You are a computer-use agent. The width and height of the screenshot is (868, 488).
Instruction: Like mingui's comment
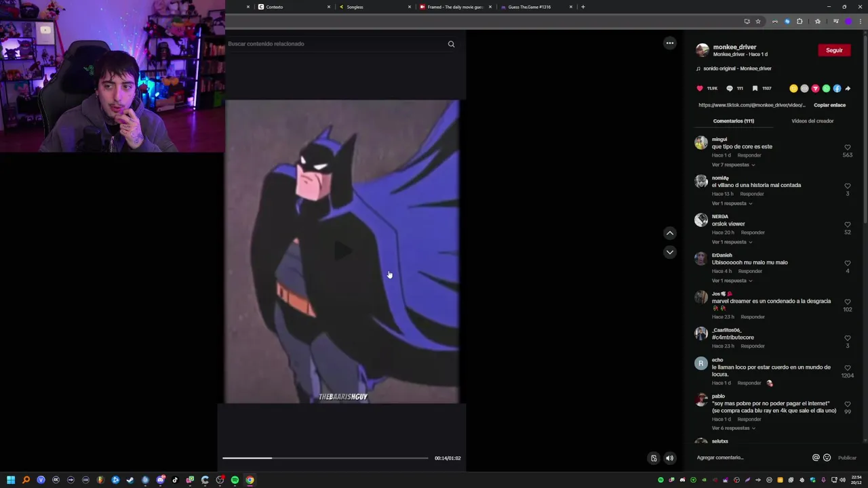847,147
